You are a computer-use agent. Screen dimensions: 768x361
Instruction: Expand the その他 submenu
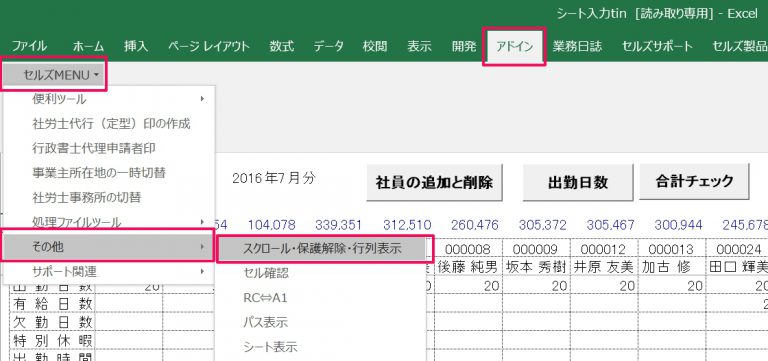tap(108, 247)
